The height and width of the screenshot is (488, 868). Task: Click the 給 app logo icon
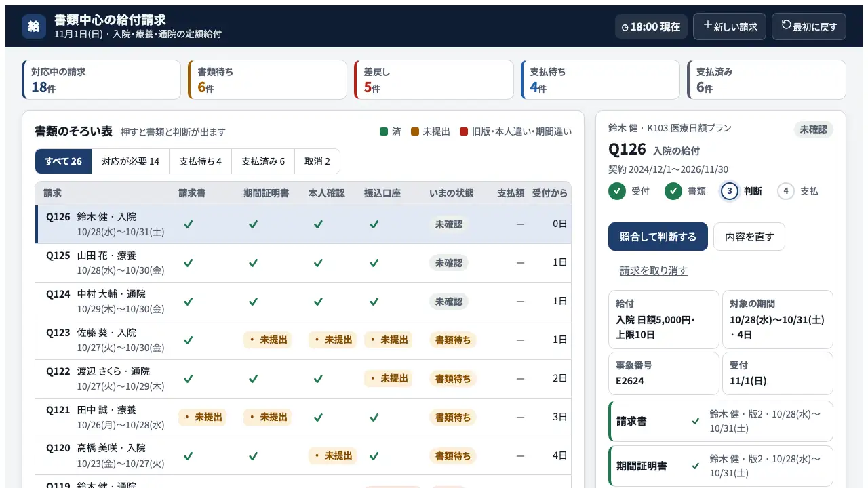pyautogui.click(x=34, y=26)
